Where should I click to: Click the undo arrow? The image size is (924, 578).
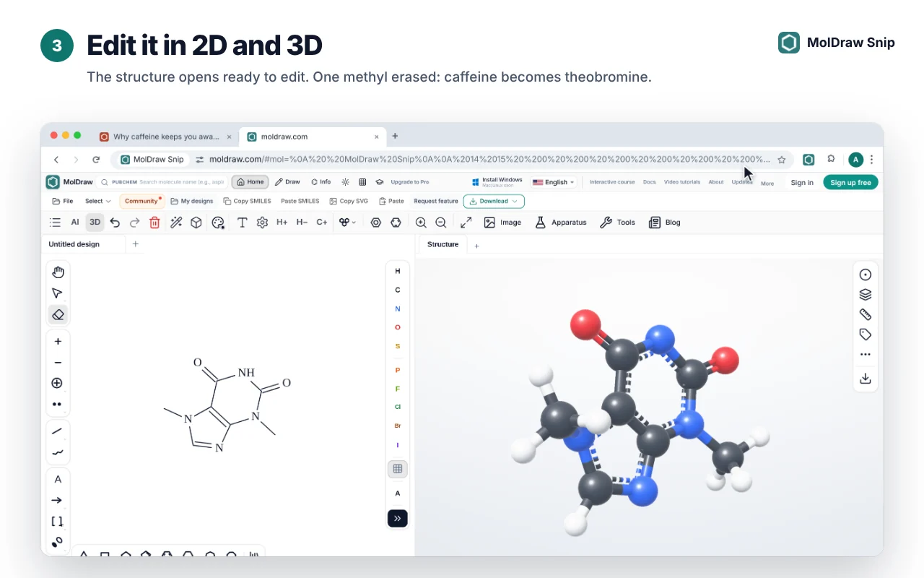(x=115, y=223)
